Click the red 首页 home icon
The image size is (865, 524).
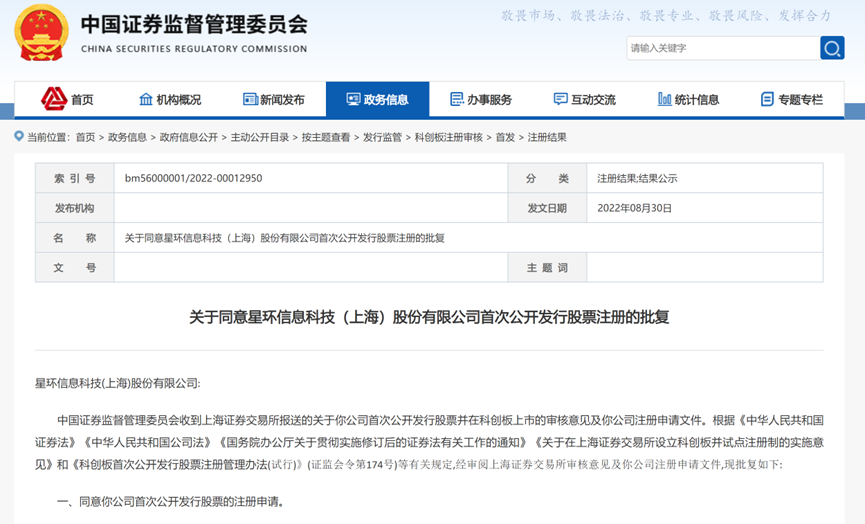tap(54, 99)
